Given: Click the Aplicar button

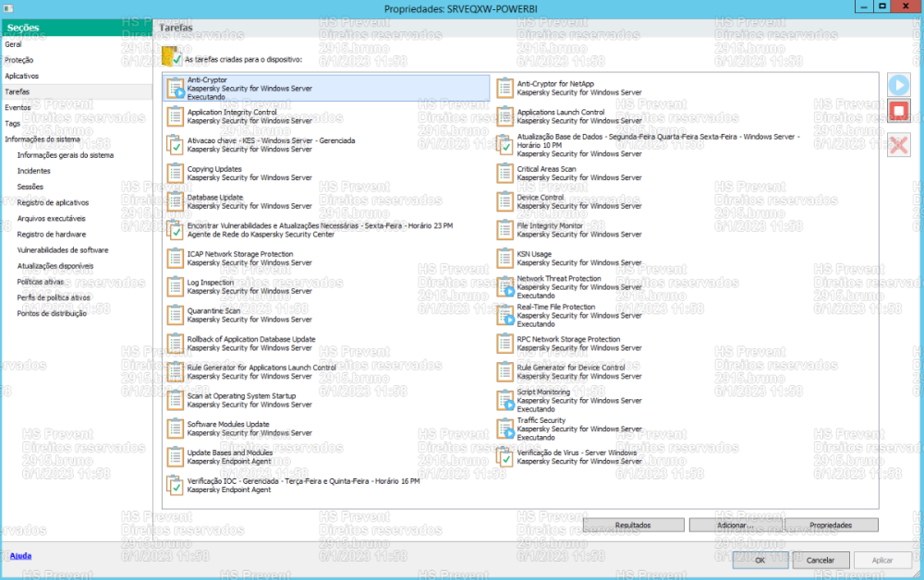Looking at the screenshot, I should [x=882, y=560].
